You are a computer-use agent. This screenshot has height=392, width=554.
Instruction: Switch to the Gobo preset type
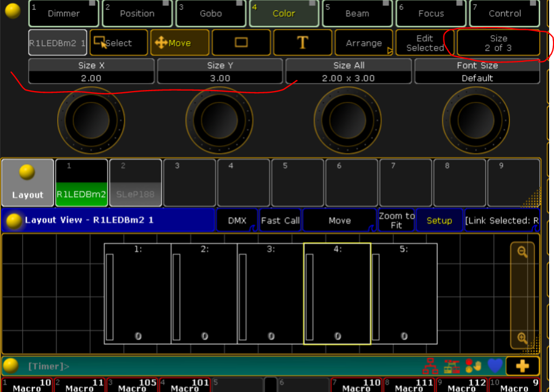[210, 13]
